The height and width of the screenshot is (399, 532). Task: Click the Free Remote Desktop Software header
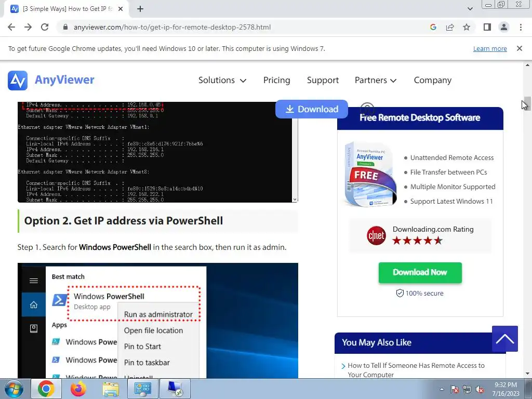(x=420, y=118)
